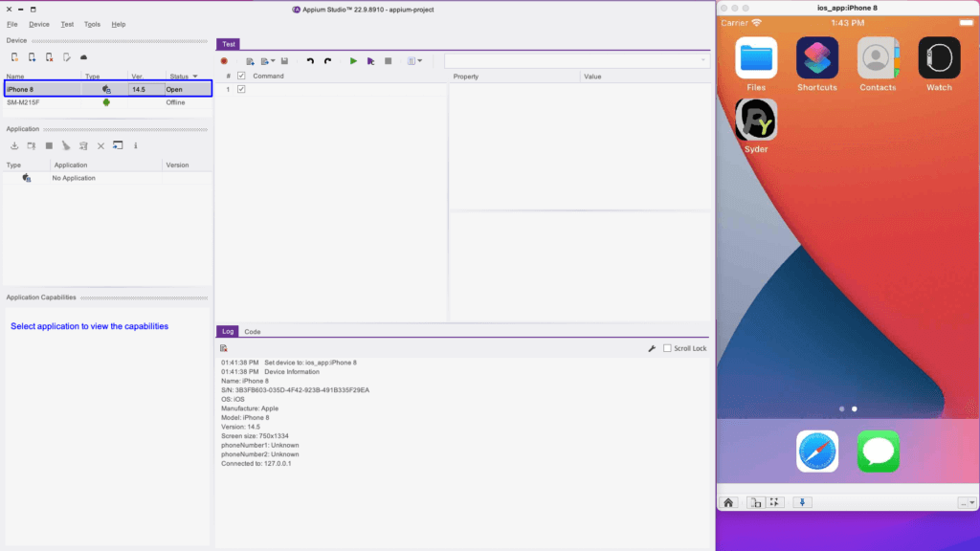Click the red Record test button

coord(224,61)
